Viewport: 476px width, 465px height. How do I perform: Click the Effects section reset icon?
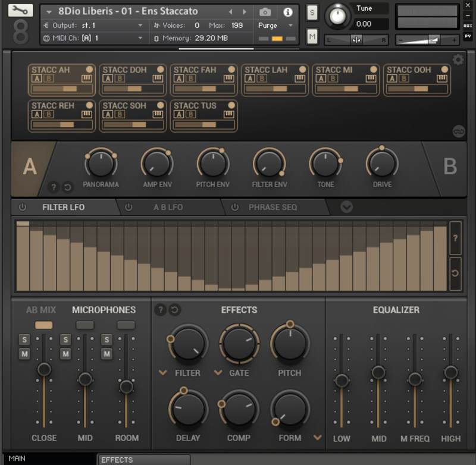(174, 310)
